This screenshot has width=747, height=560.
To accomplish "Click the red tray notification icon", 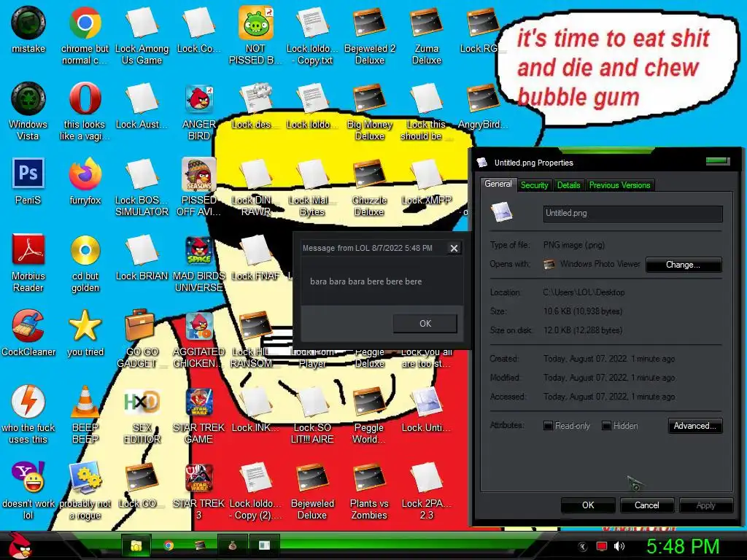I will click(x=602, y=546).
